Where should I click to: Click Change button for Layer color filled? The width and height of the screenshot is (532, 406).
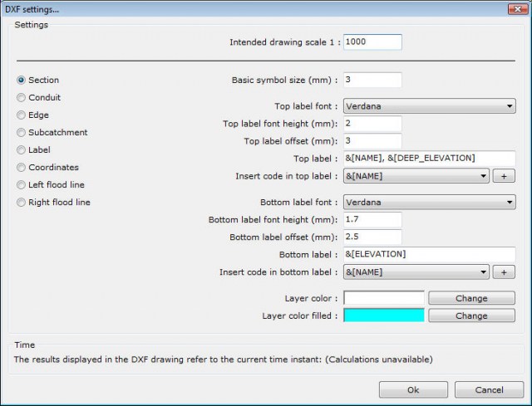[x=471, y=316]
